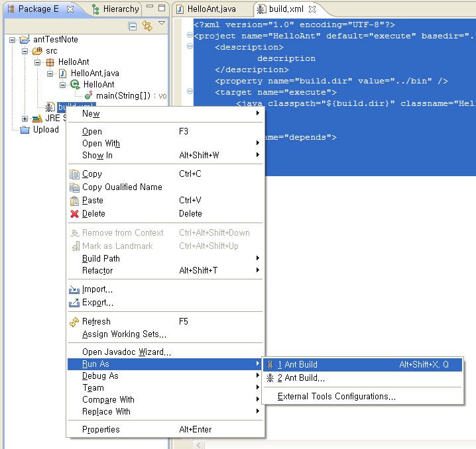Screen dimensions: 476x449
Task: Expand the JRE System Library node
Action: (x=25, y=119)
